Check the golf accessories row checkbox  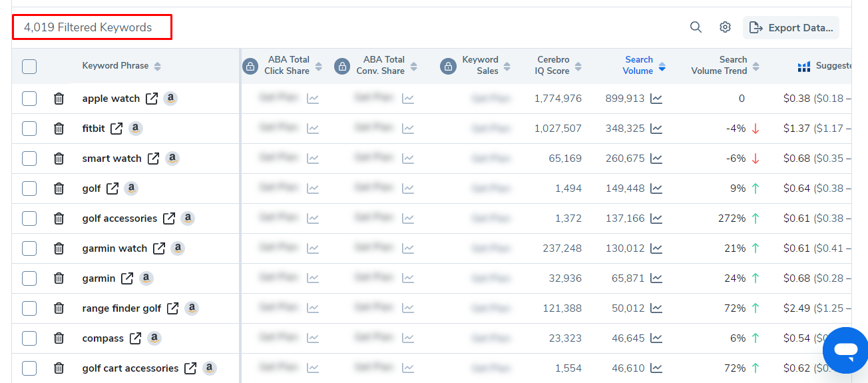[29, 218]
